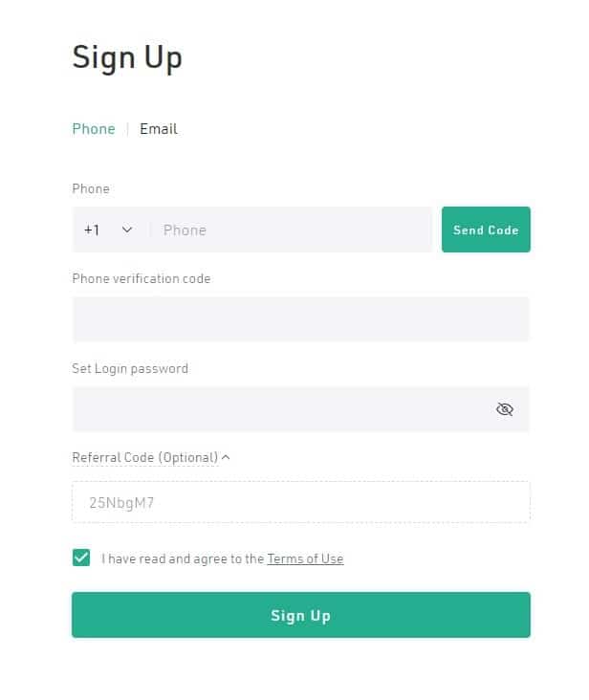Click the Referral Code (Optional) expander label

tap(145, 457)
